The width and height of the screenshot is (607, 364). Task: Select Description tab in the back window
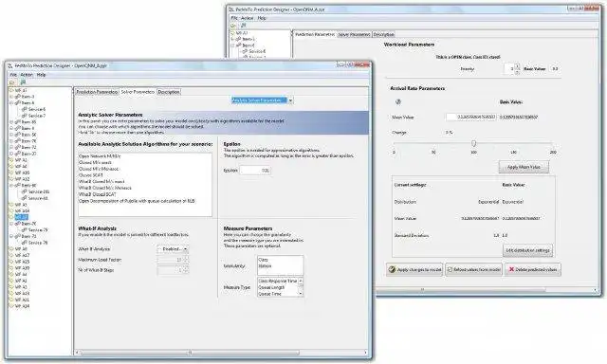[x=383, y=34]
